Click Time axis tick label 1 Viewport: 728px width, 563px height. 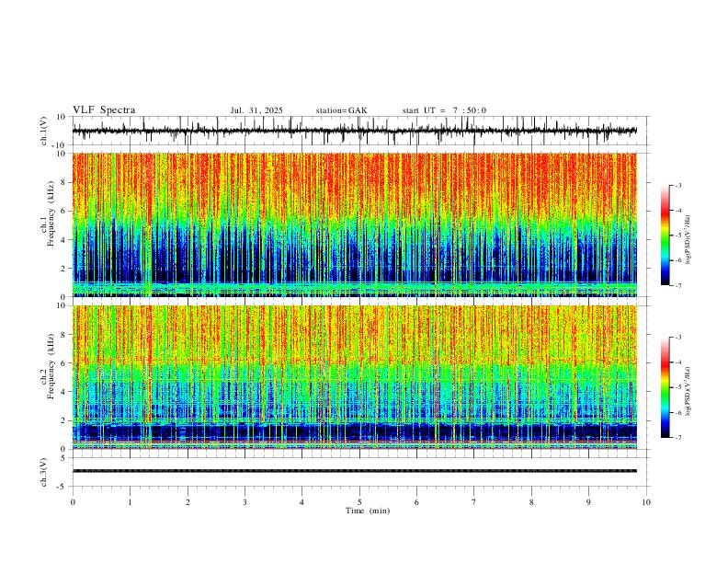coord(130,502)
